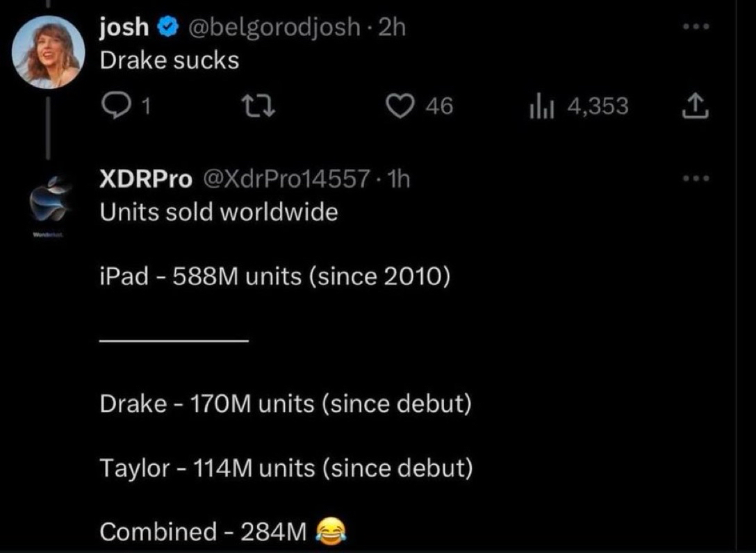Open the XDRPro display name profile
This screenshot has height=553, width=756.
pos(146,179)
